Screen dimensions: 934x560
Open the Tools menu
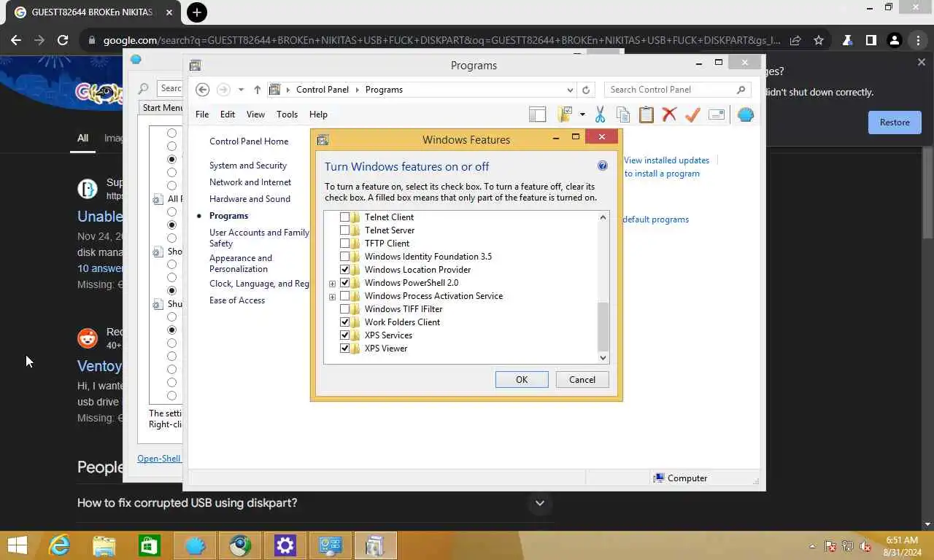pyautogui.click(x=287, y=114)
